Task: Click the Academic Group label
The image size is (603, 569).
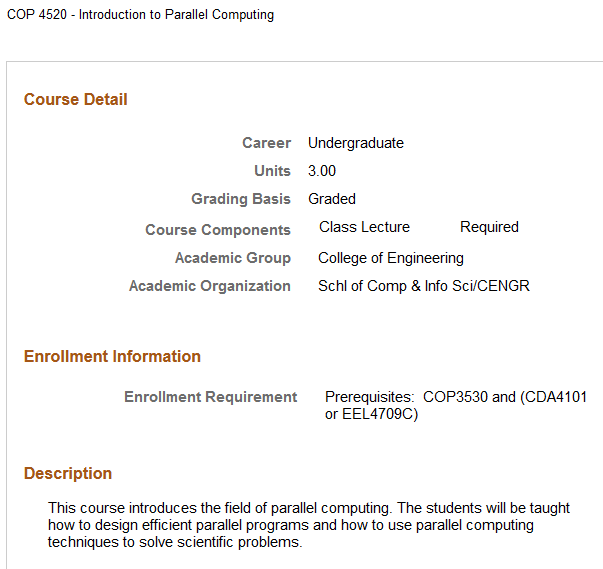Action: pyautogui.click(x=233, y=258)
